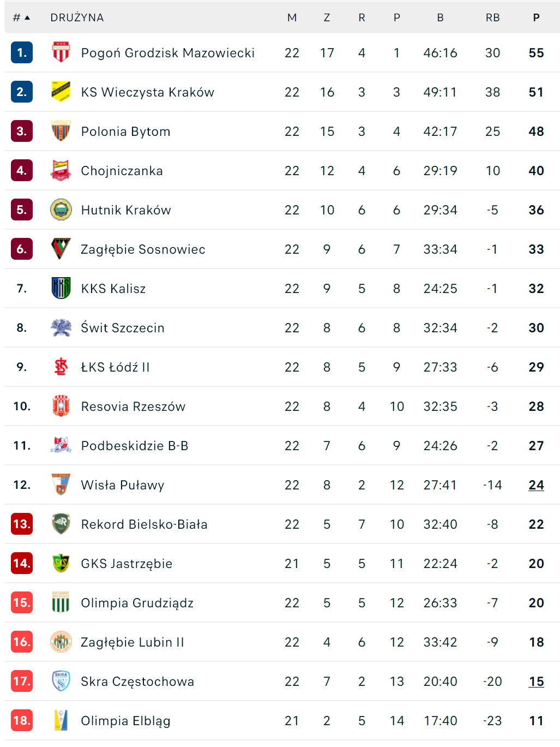560x747 pixels.
Task: Sort by the DRUŻYNA column header
Action: pyautogui.click(x=77, y=17)
